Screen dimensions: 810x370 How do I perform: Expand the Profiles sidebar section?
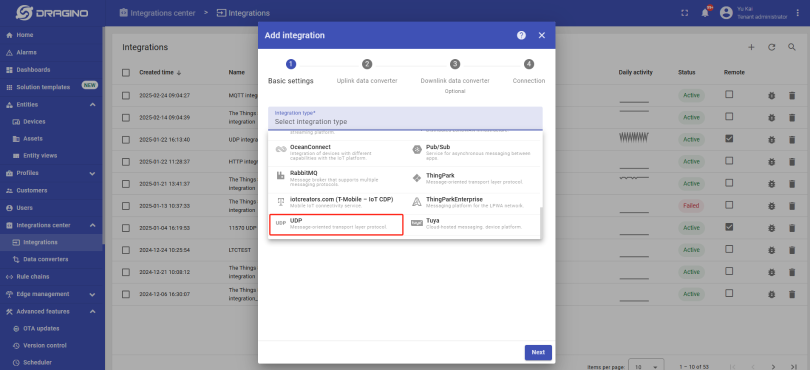(92, 173)
